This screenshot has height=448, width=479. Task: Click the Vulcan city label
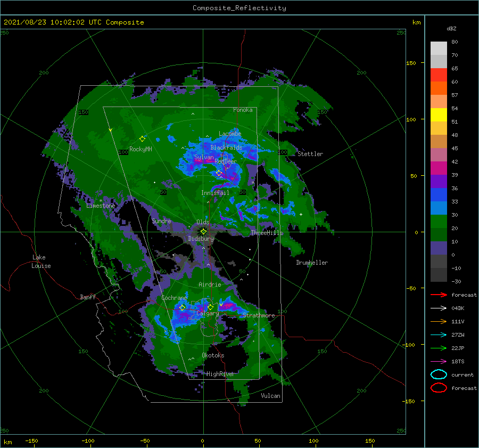click(x=271, y=396)
